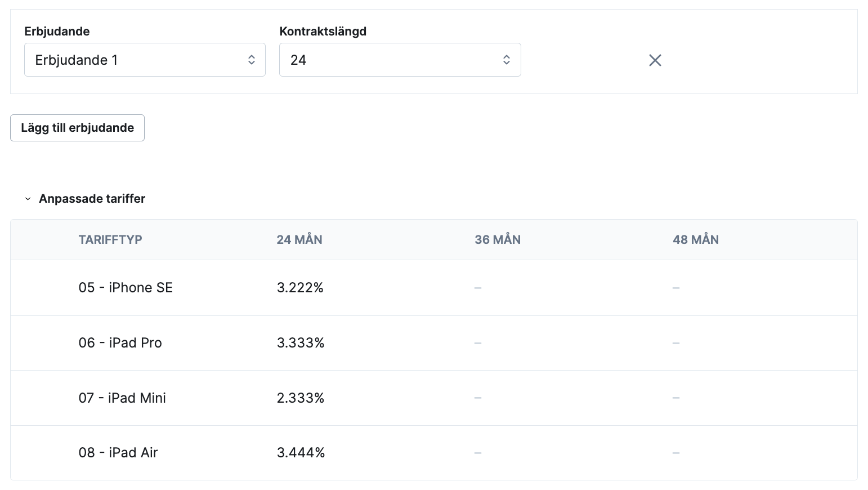Click the 3.444% value for iPad Air
The image size is (868, 490).
click(301, 453)
